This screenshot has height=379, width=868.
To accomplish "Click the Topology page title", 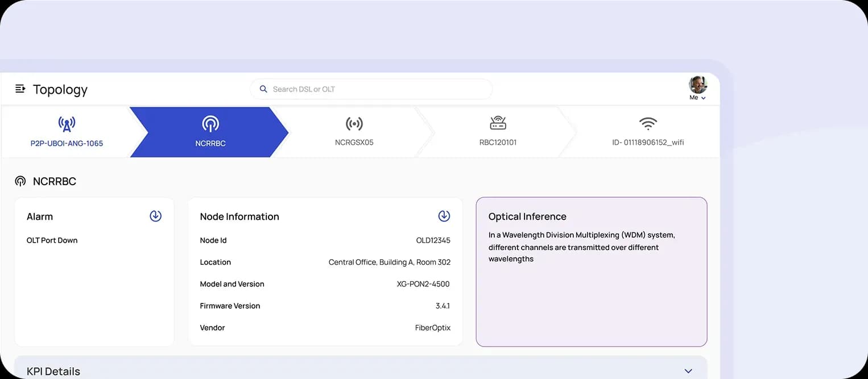I will point(60,90).
